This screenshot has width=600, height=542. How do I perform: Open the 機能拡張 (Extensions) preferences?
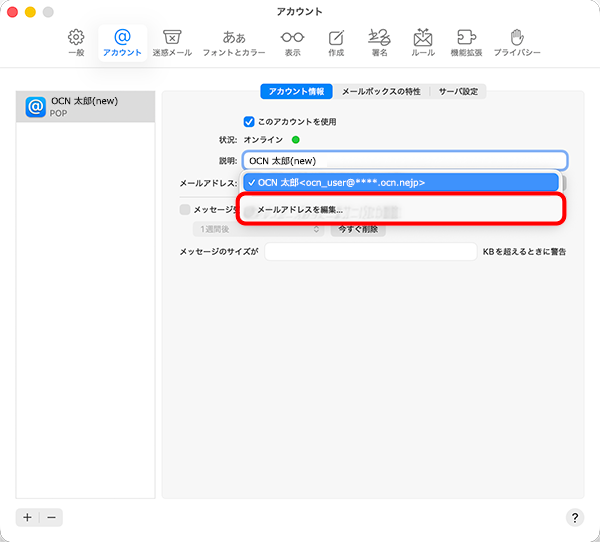(466, 41)
